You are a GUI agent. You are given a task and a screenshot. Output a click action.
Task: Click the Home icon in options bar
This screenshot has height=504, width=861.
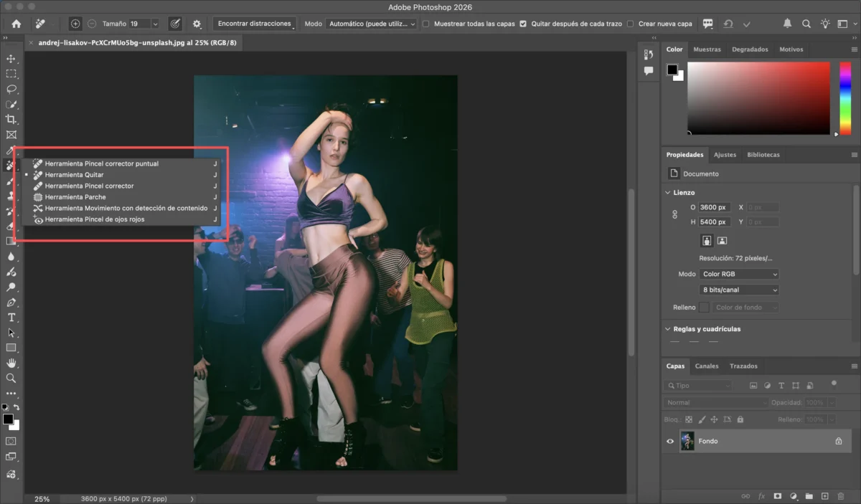(16, 24)
